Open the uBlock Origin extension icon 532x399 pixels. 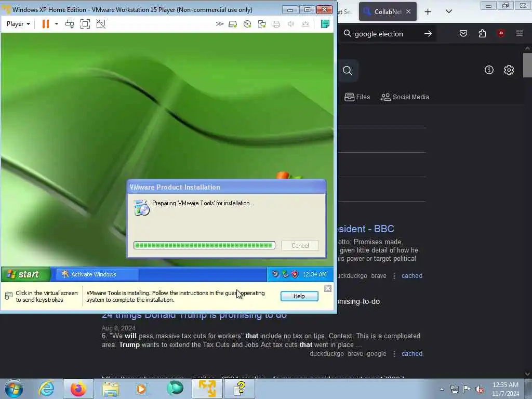(501, 33)
